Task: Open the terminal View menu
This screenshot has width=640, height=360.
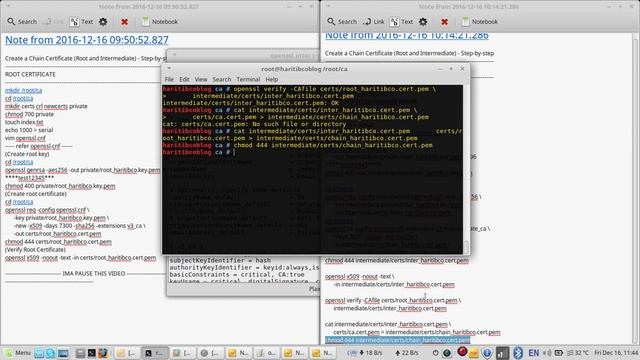Action: pyautogui.click(x=201, y=79)
